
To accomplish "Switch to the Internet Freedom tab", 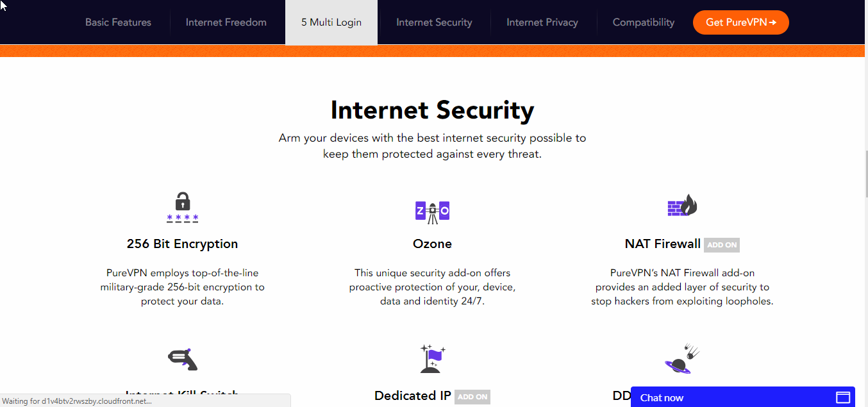I will click(226, 22).
